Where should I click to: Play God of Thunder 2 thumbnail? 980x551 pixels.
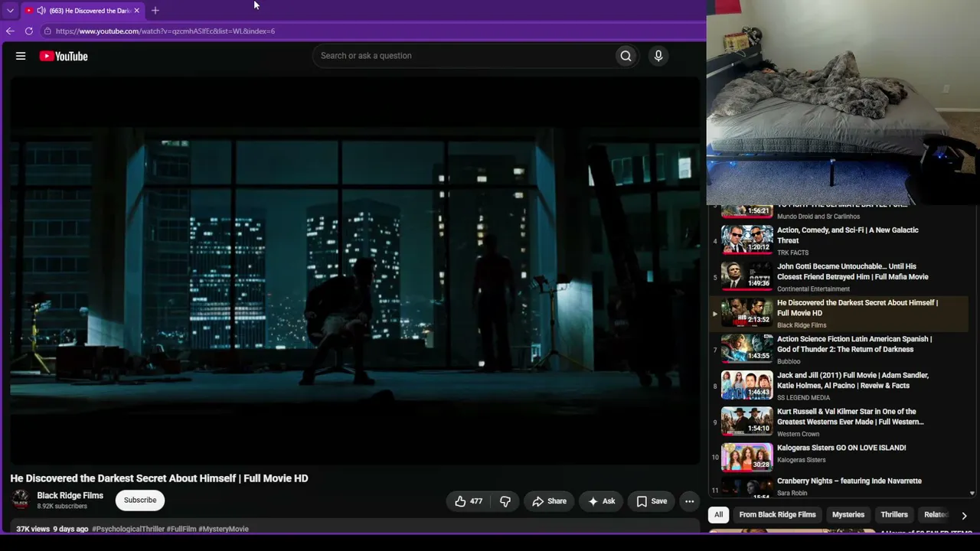747,349
